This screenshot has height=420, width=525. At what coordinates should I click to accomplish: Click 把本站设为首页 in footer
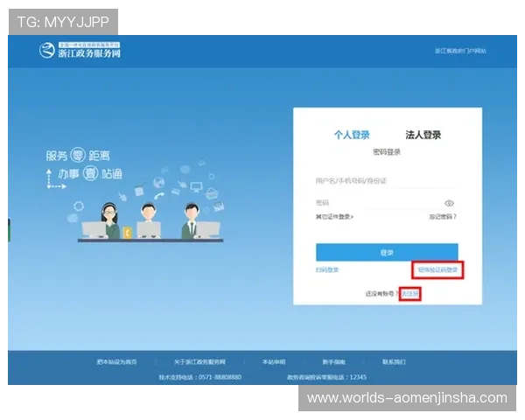tap(116, 362)
